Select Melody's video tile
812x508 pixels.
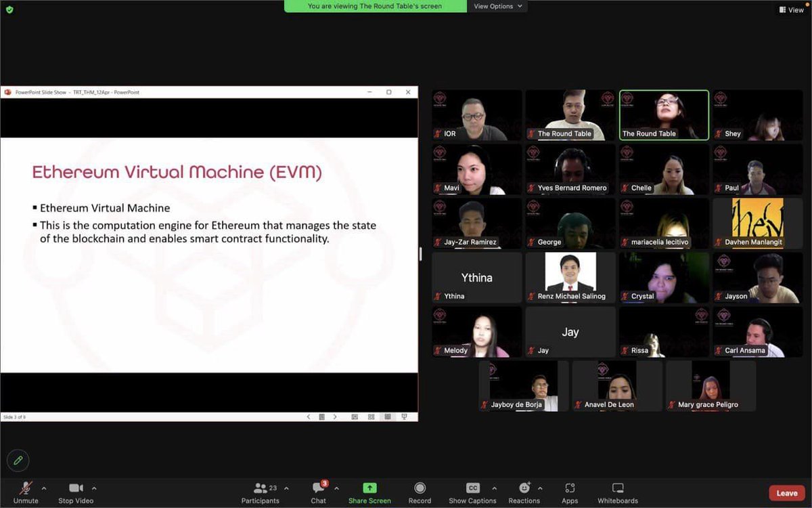pyautogui.click(x=477, y=332)
